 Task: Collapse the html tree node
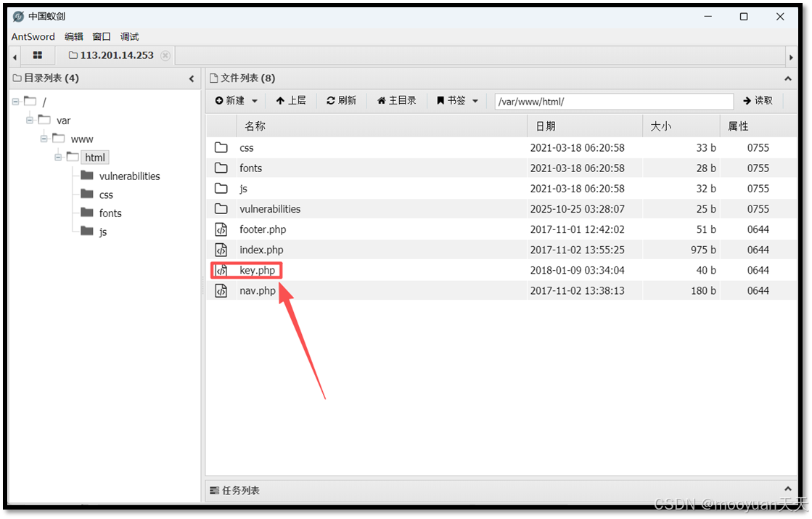[58, 158]
